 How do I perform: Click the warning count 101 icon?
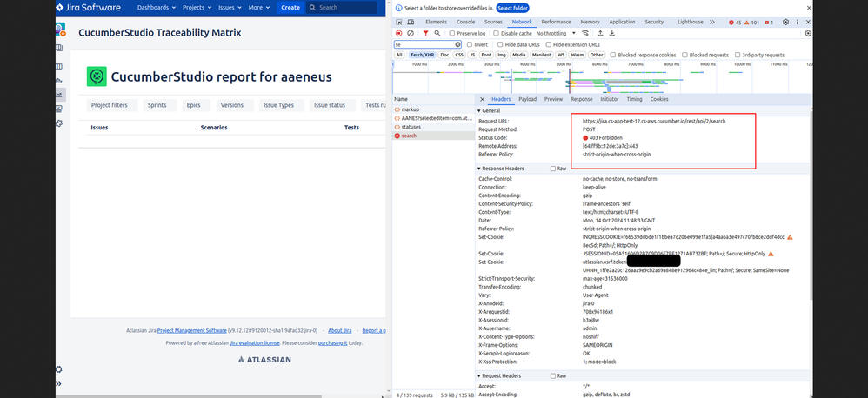tap(751, 22)
